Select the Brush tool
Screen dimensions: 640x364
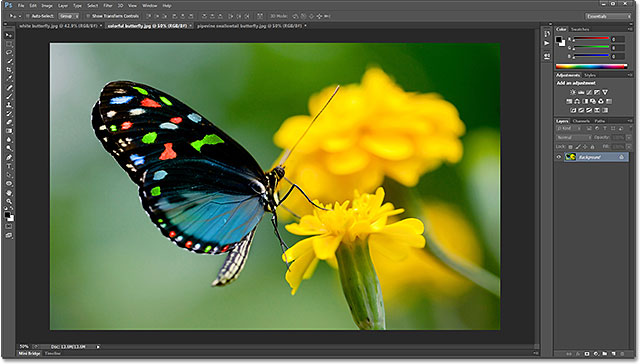click(x=9, y=97)
